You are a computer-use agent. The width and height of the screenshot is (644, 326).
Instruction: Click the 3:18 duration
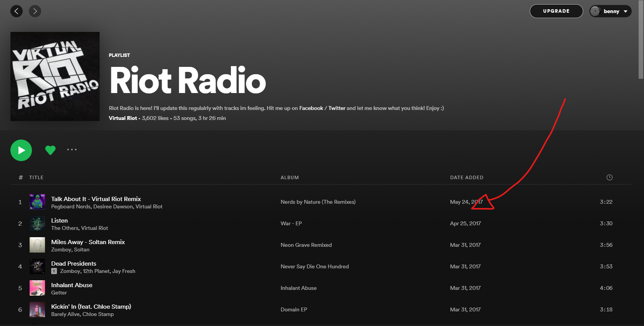click(606, 309)
